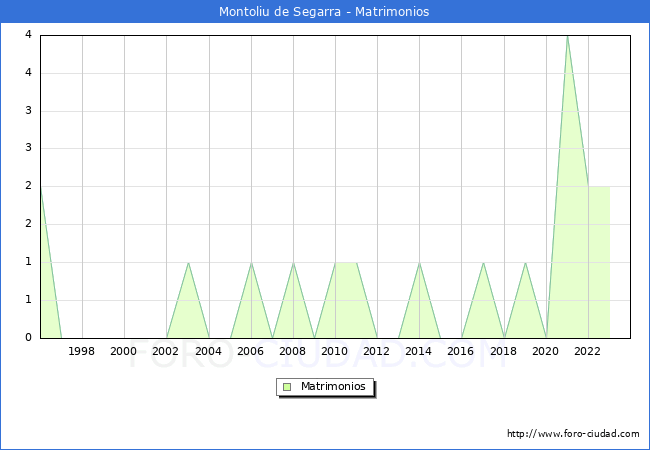Click the 2002 year label on the axis

[x=166, y=351]
